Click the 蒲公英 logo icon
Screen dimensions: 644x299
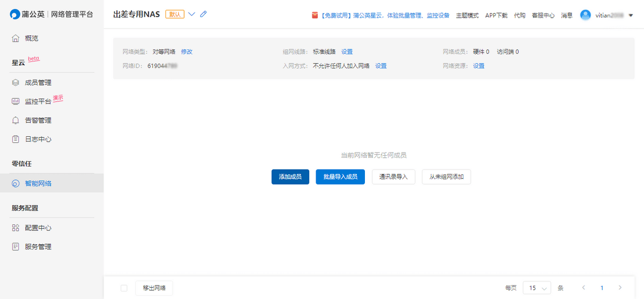pos(16,14)
